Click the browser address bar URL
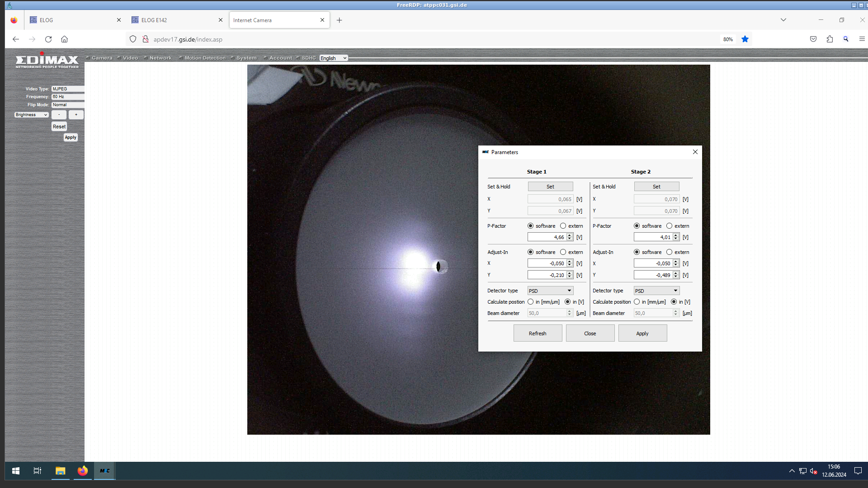This screenshot has height=488, width=868. click(188, 39)
